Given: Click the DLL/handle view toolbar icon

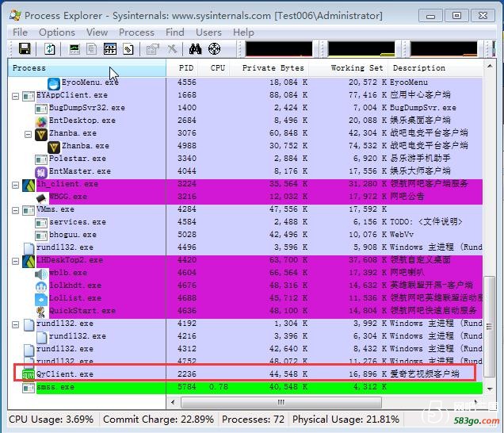Looking at the screenshot, I should (128, 49).
